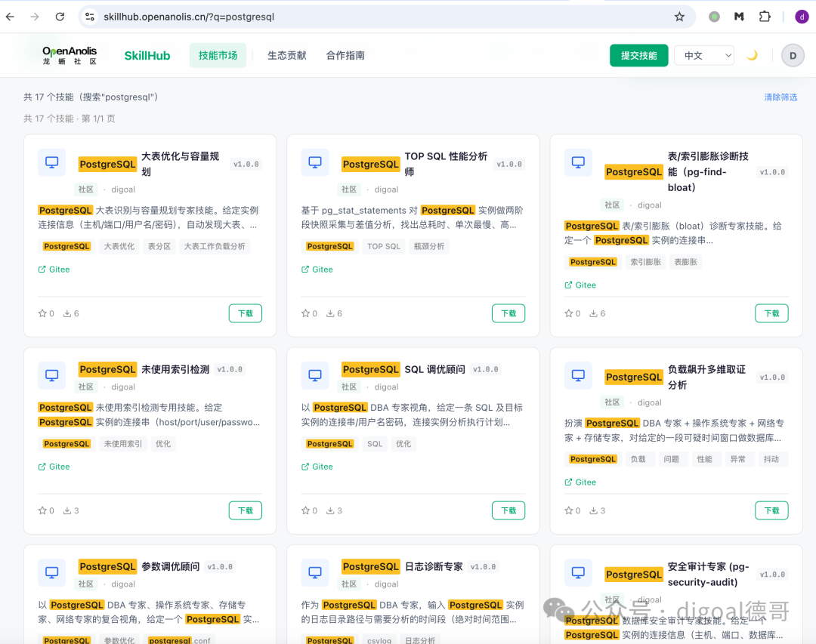Click the purple browser profile avatar
This screenshot has width=816, height=644.
tap(802, 17)
